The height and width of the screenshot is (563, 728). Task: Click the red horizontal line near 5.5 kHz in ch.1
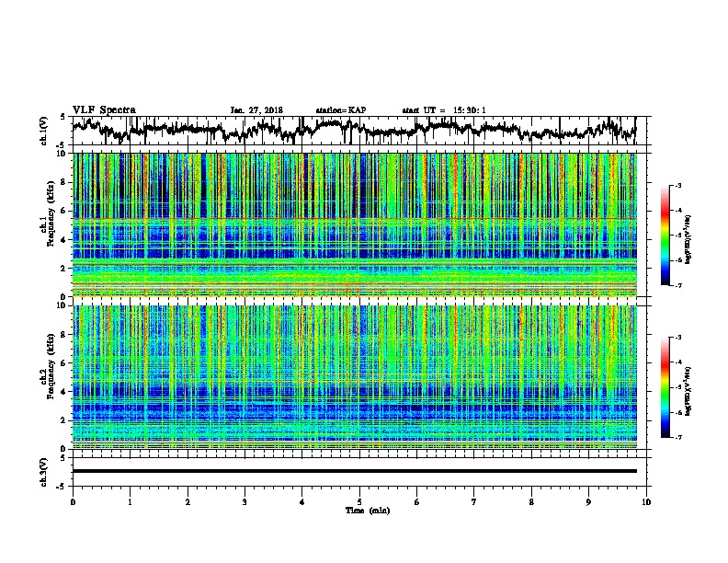354,218
